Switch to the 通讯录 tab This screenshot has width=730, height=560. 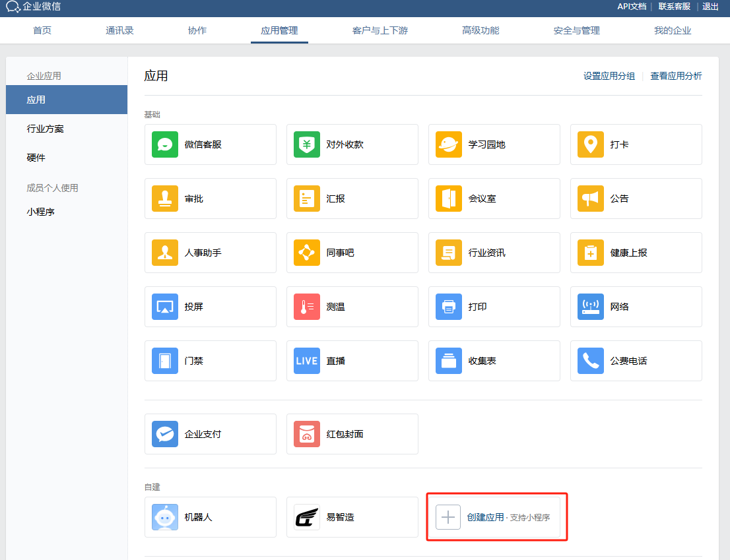(119, 31)
